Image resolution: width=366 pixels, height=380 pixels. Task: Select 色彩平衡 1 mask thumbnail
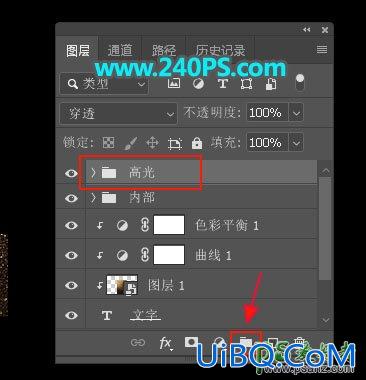point(169,225)
